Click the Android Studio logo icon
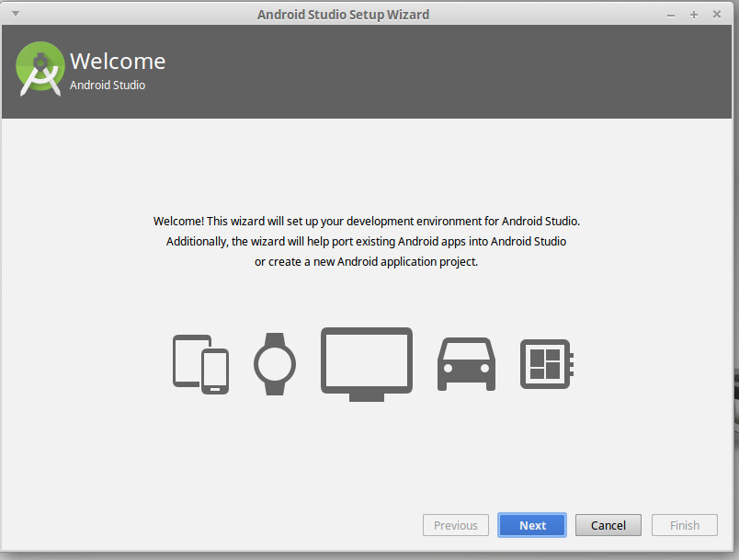Viewport: 739px width, 560px height. pyautogui.click(x=40, y=69)
